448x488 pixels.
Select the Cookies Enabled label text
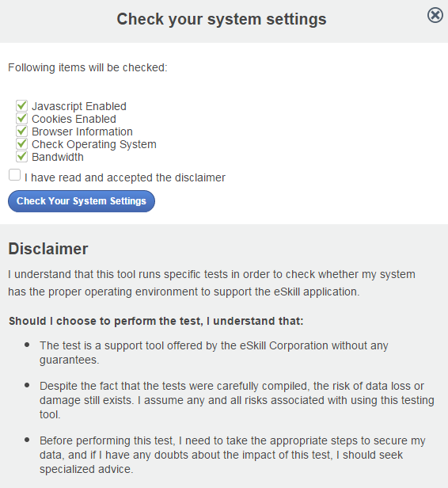point(74,119)
